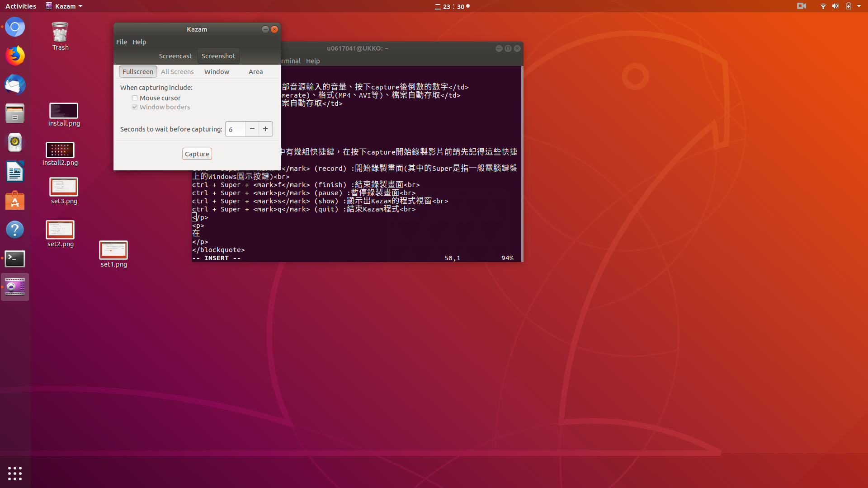868x488 pixels.
Task: Expand the system menu arrow
Action: (859, 6)
